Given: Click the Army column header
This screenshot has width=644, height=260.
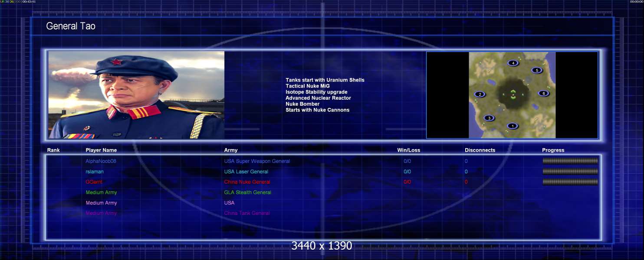Looking at the screenshot, I should pos(231,150).
